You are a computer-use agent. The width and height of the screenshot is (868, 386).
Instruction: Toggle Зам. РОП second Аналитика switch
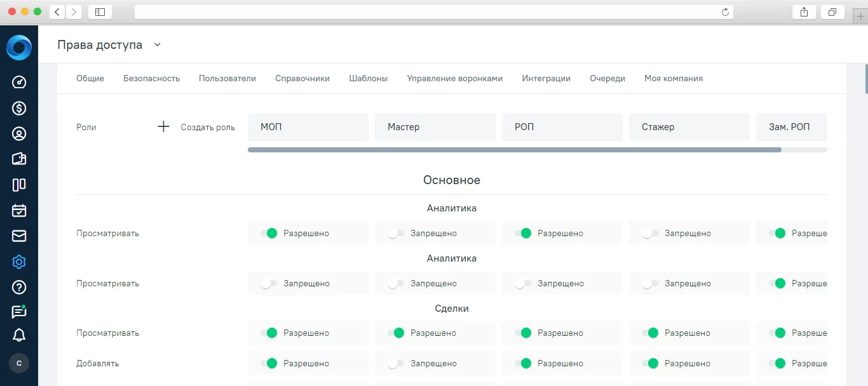tap(777, 283)
